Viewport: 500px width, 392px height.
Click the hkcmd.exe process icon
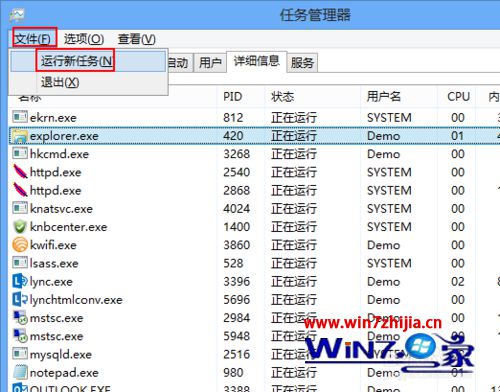click(20, 153)
